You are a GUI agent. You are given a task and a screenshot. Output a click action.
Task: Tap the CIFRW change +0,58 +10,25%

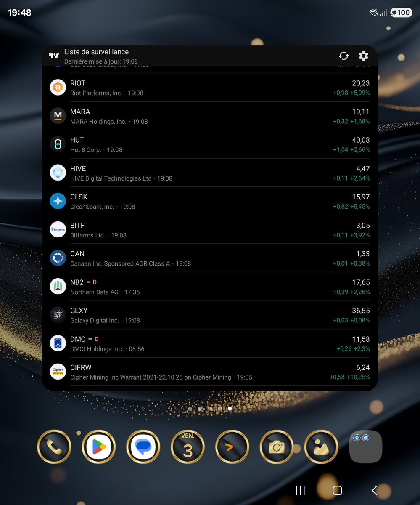click(349, 377)
